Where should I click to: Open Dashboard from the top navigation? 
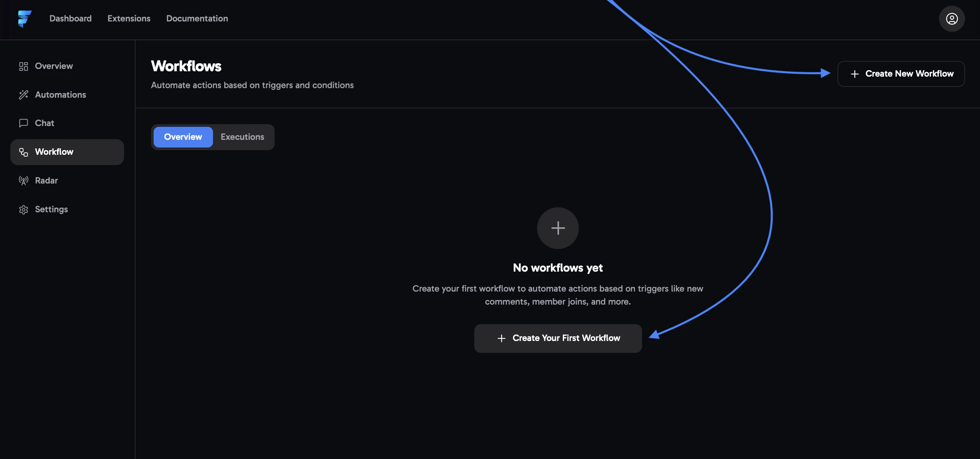coord(70,18)
